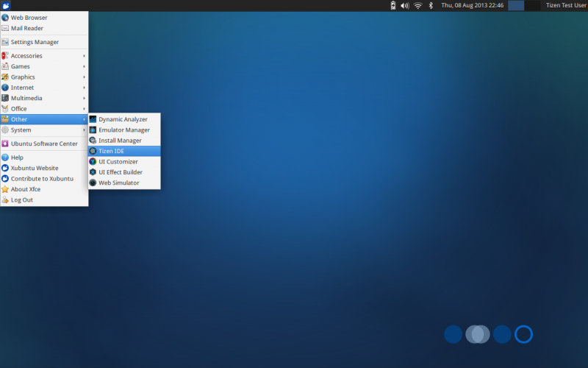Open the Xubuntu Website circle icon
588x368 pixels.
[x=5, y=168]
